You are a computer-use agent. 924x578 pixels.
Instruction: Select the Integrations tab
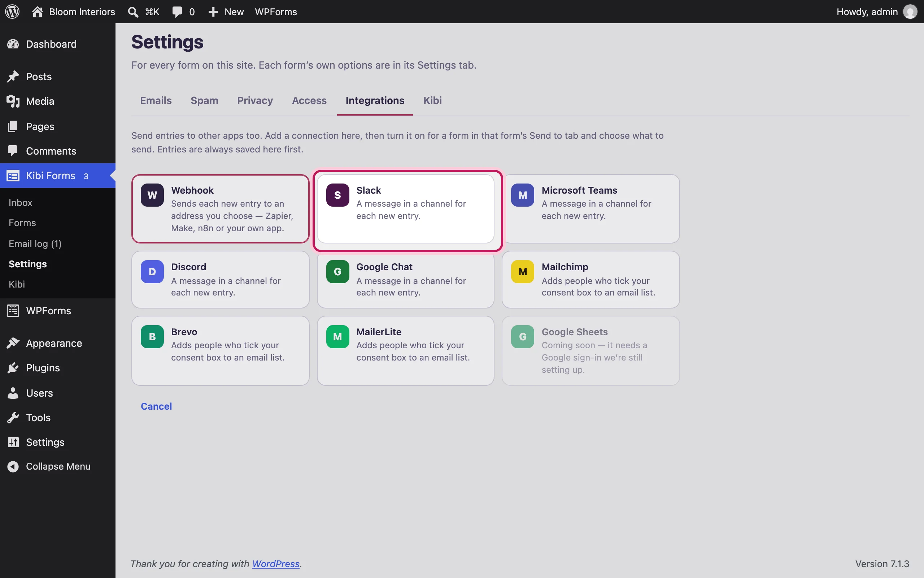(375, 100)
